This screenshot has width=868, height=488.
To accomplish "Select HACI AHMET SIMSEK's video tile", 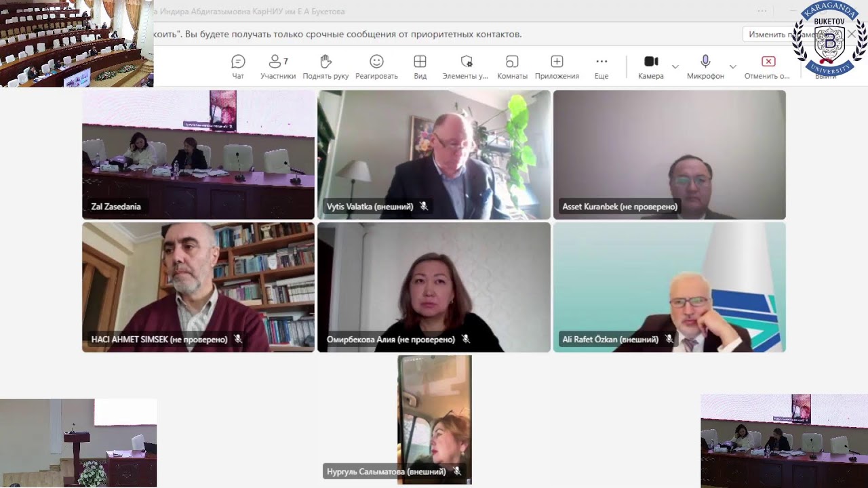I will tap(198, 287).
